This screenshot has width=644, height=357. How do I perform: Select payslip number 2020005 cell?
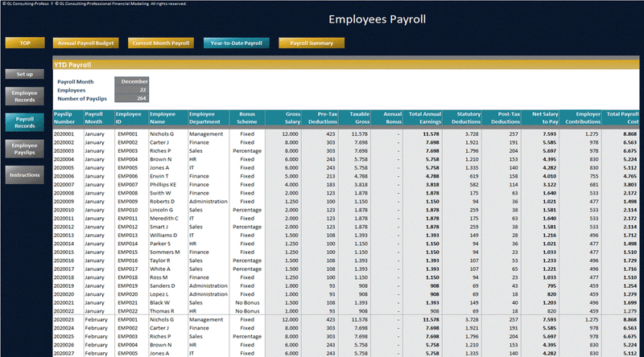point(64,167)
